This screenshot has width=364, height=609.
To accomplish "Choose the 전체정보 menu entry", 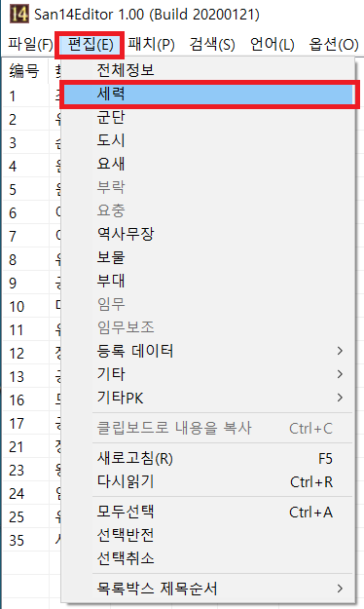I will 209,70.
